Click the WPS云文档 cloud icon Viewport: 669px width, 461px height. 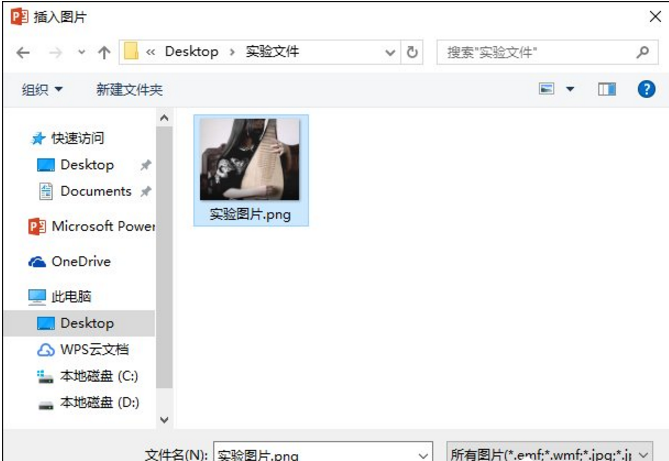click(46, 350)
